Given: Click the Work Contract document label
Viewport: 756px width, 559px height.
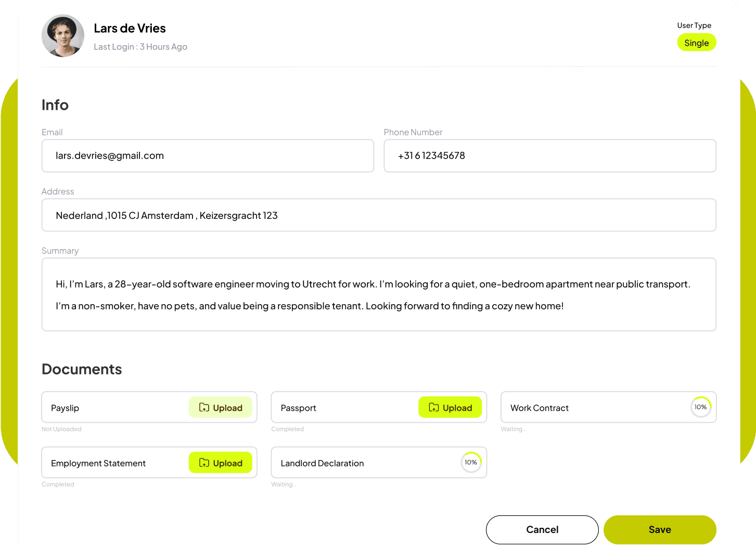Looking at the screenshot, I should pyautogui.click(x=540, y=408).
